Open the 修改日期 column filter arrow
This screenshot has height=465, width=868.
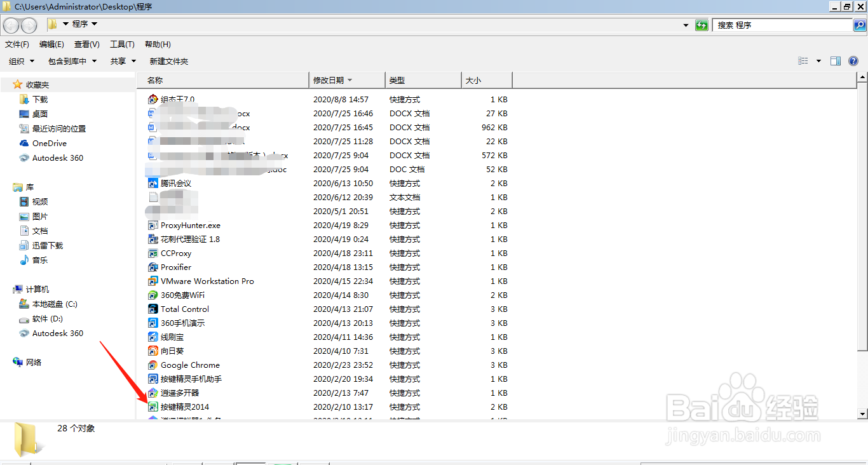point(349,80)
